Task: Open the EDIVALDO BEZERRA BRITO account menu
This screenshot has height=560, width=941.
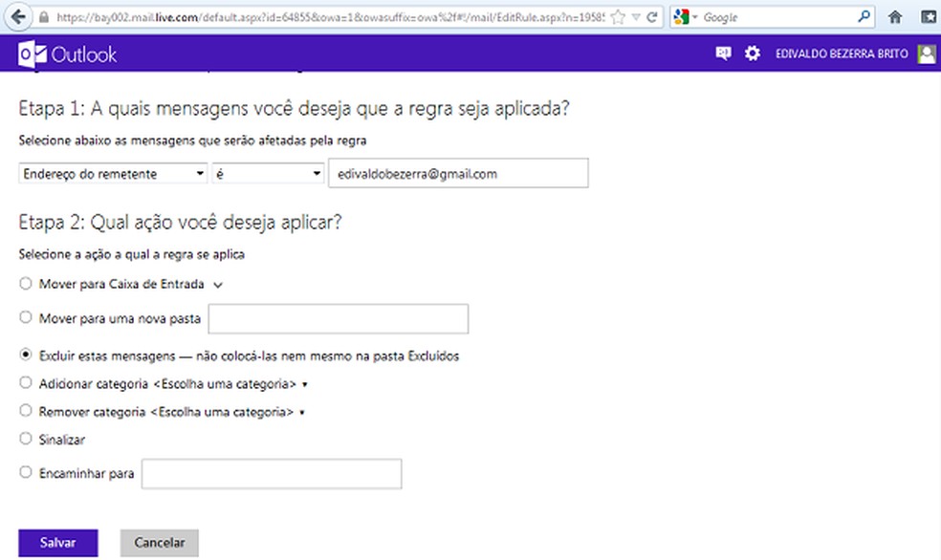Action: (x=842, y=54)
